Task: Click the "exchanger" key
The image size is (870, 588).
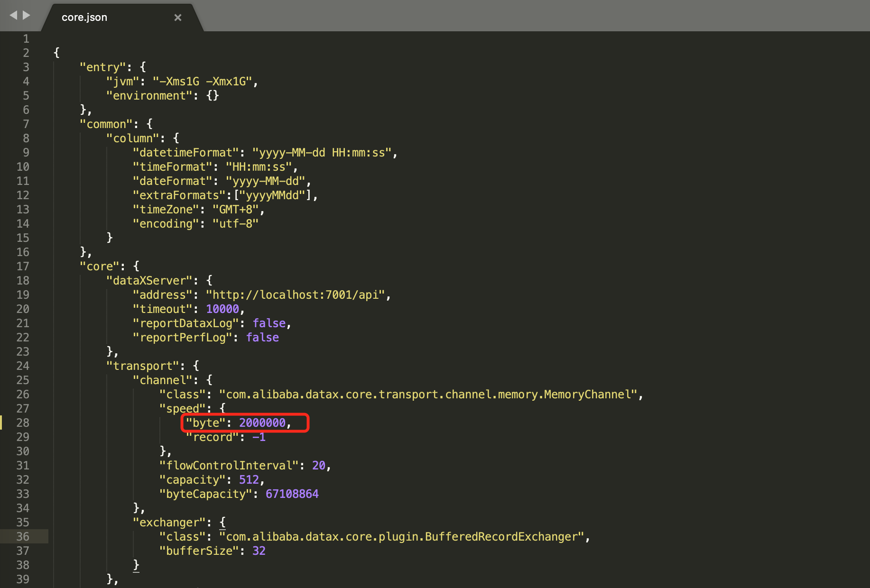Action: pyautogui.click(x=169, y=523)
